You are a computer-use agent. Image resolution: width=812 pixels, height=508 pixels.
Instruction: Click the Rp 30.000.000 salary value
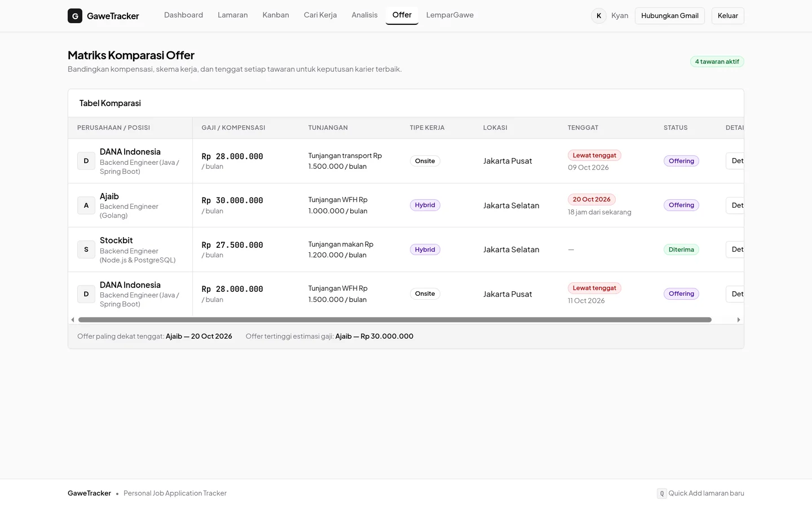[232, 200]
